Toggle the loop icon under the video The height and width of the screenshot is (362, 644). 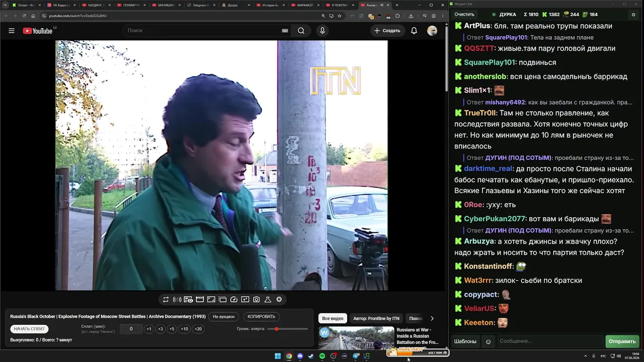[x=166, y=300]
